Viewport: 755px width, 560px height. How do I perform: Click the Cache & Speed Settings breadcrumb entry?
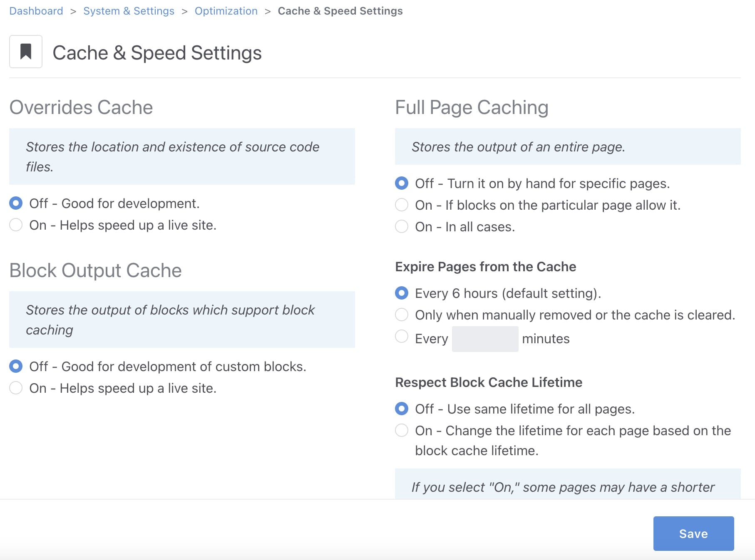[x=340, y=11]
